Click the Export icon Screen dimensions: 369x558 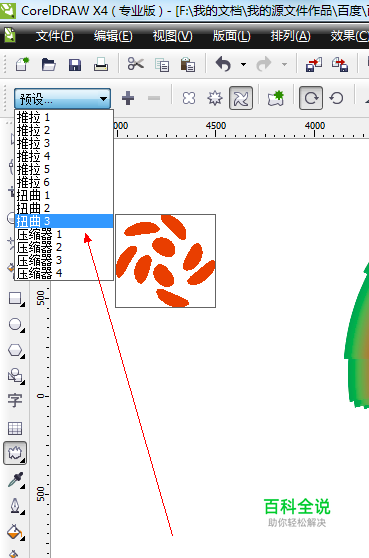340,64
